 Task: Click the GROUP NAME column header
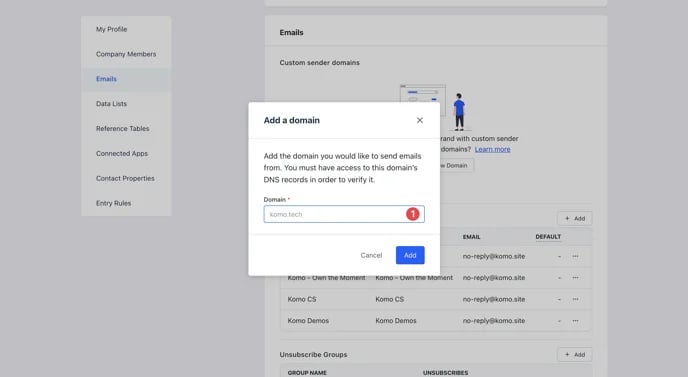pyautogui.click(x=307, y=373)
